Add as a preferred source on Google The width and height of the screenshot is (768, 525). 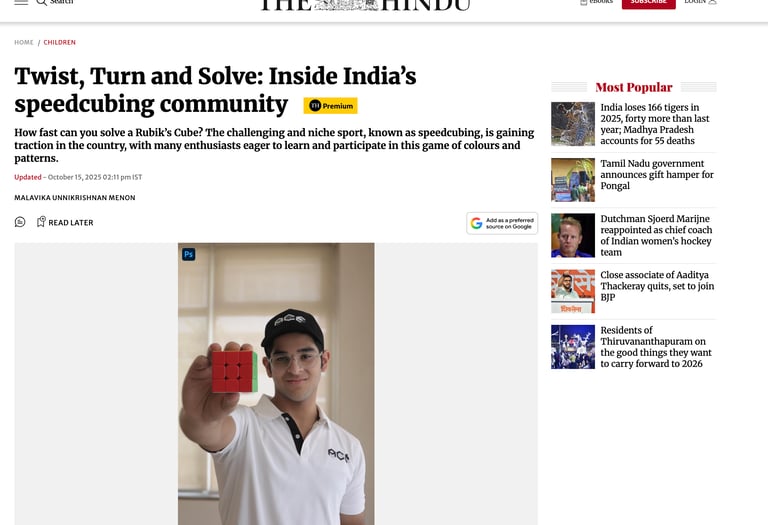click(502, 223)
